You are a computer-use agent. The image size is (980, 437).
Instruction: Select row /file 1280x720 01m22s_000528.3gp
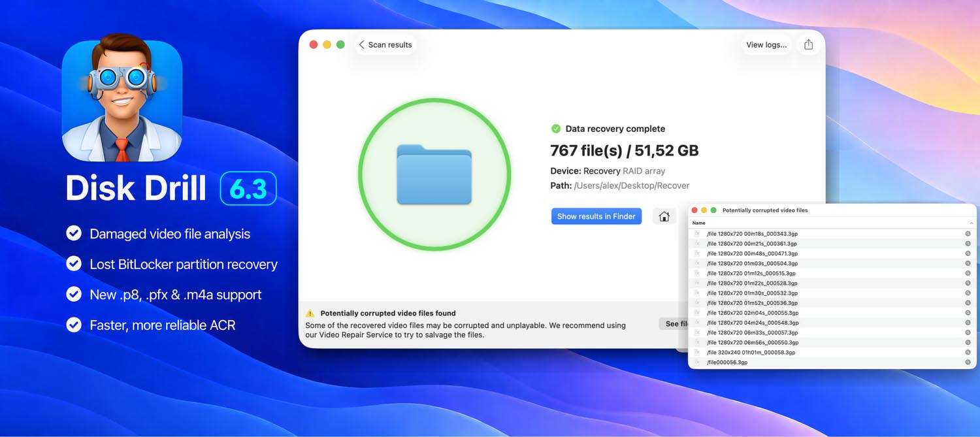(832, 283)
